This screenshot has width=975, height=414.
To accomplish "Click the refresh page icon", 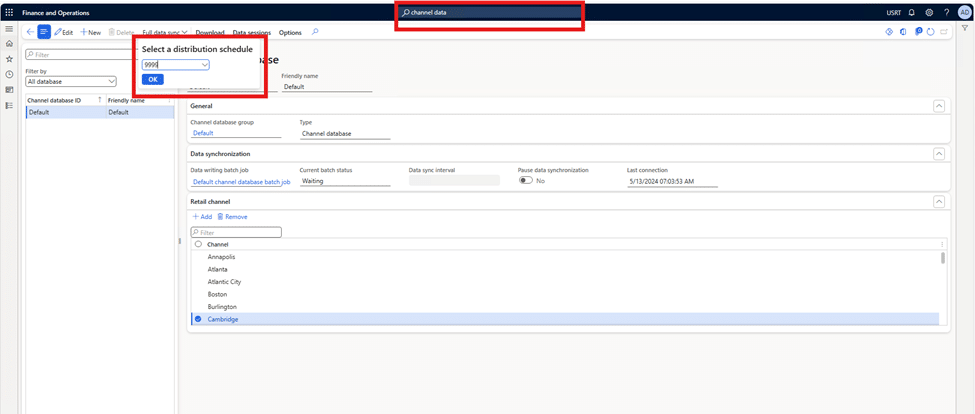I will [930, 32].
